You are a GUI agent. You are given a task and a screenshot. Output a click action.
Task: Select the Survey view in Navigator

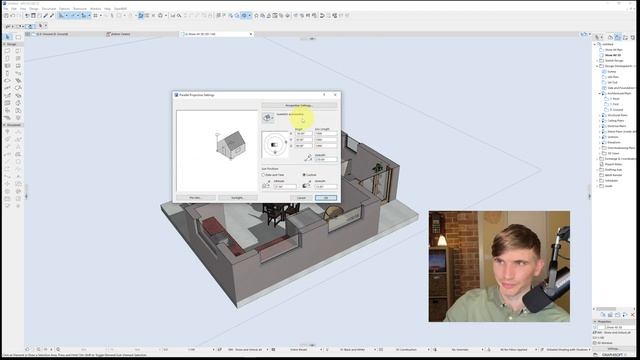coord(611,71)
